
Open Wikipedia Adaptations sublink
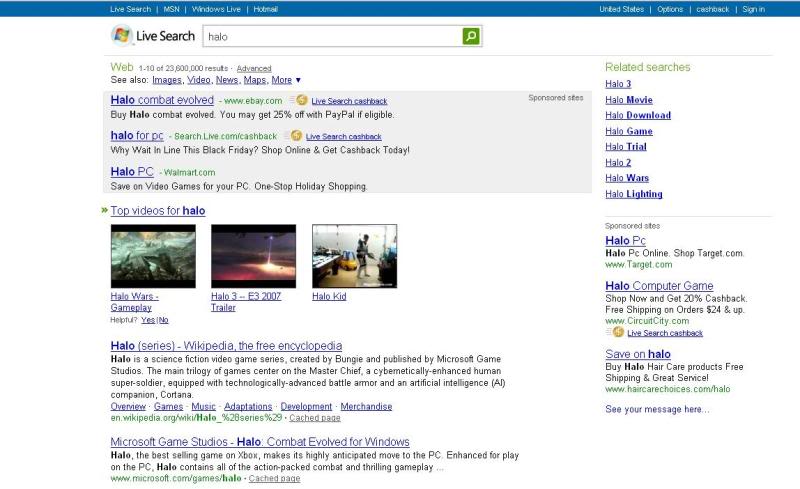click(x=248, y=406)
